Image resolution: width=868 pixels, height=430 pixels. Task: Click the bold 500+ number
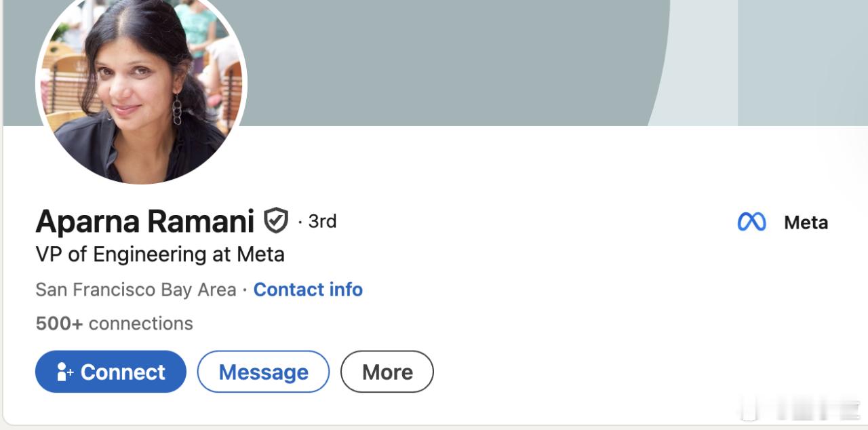pos(59,324)
